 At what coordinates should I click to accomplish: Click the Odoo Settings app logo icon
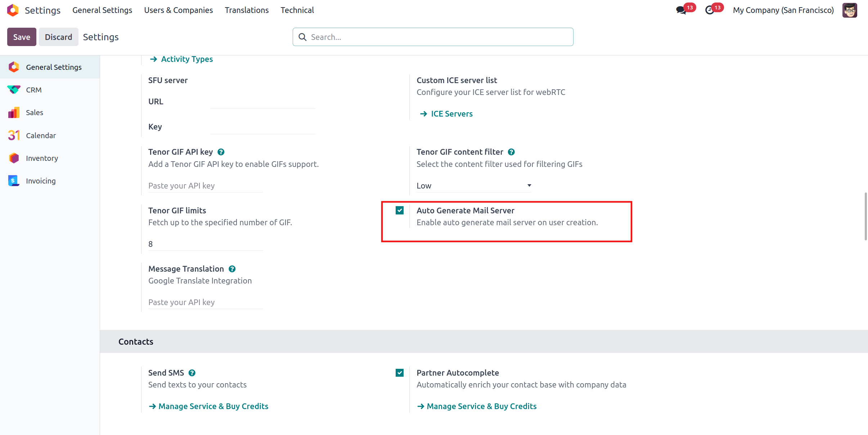(13, 10)
